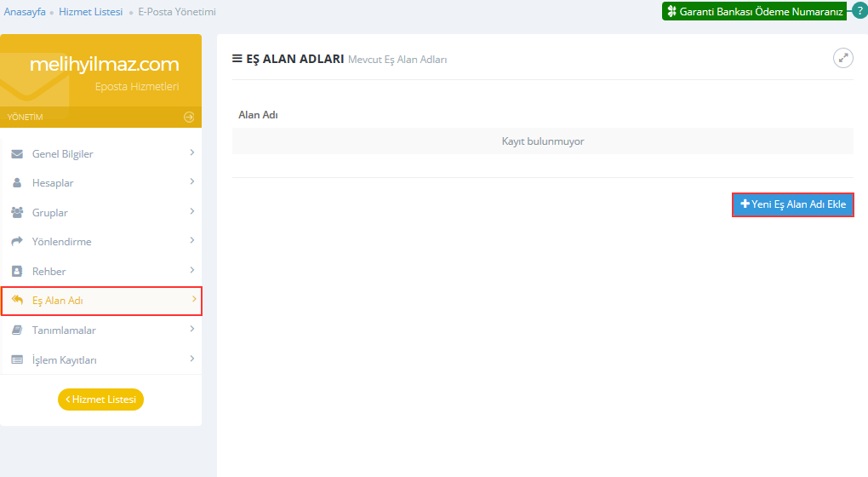Click the person icon beside Hesaplar
This screenshot has width=868, height=477.
[x=17, y=183]
